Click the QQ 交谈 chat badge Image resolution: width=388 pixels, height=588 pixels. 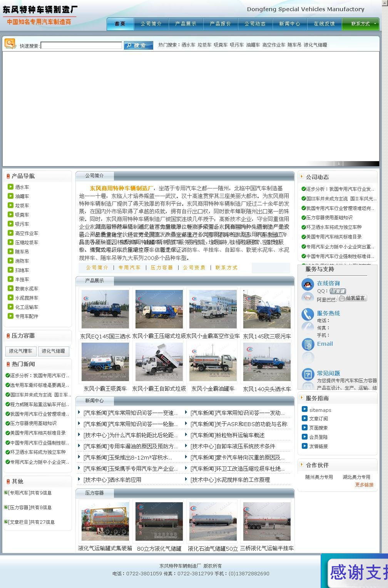338,291
